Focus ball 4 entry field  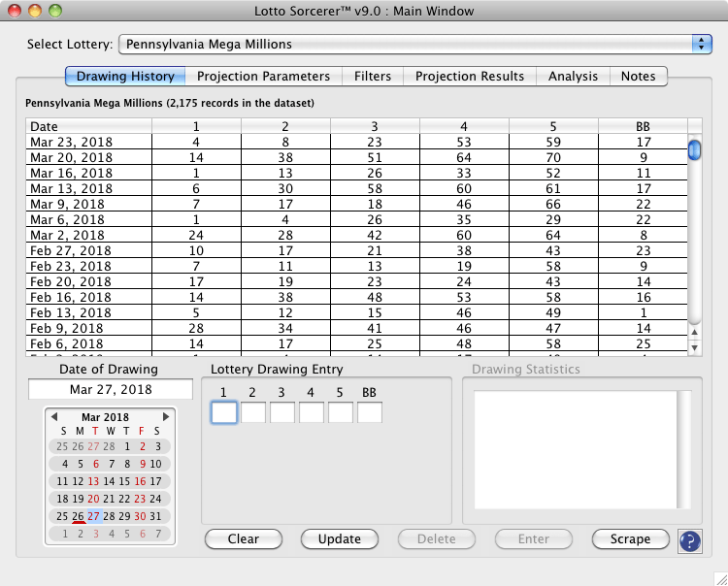click(311, 412)
